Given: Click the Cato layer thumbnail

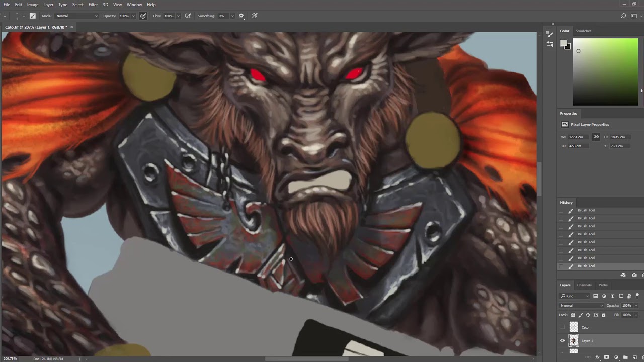Looking at the screenshot, I should [574, 327].
